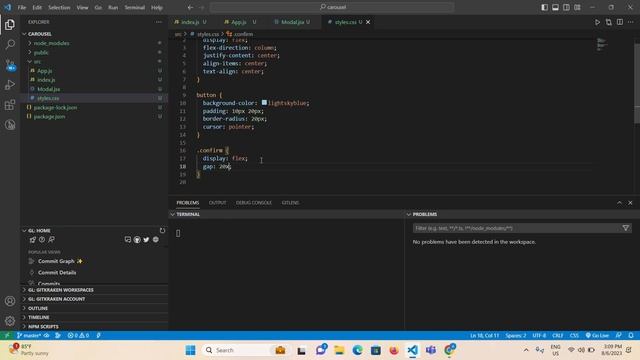Viewport: 640px width, 360px height.
Task: Open Firefox from the taskbar
Action: click(x=394, y=350)
